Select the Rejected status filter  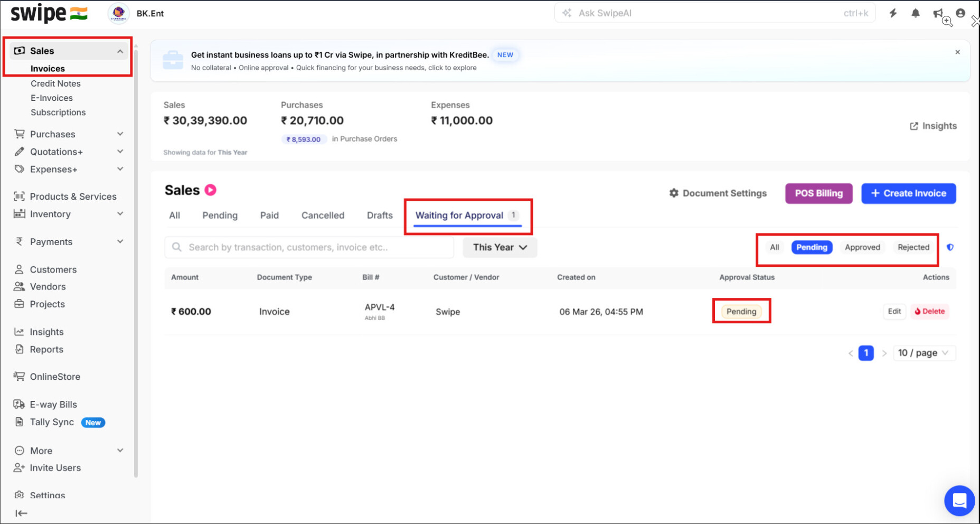click(x=913, y=247)
